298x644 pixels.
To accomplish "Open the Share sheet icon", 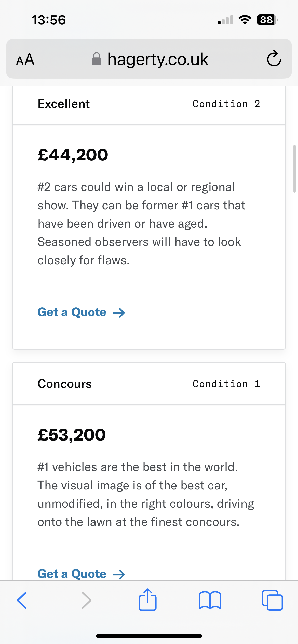I will tap(148, 600).
